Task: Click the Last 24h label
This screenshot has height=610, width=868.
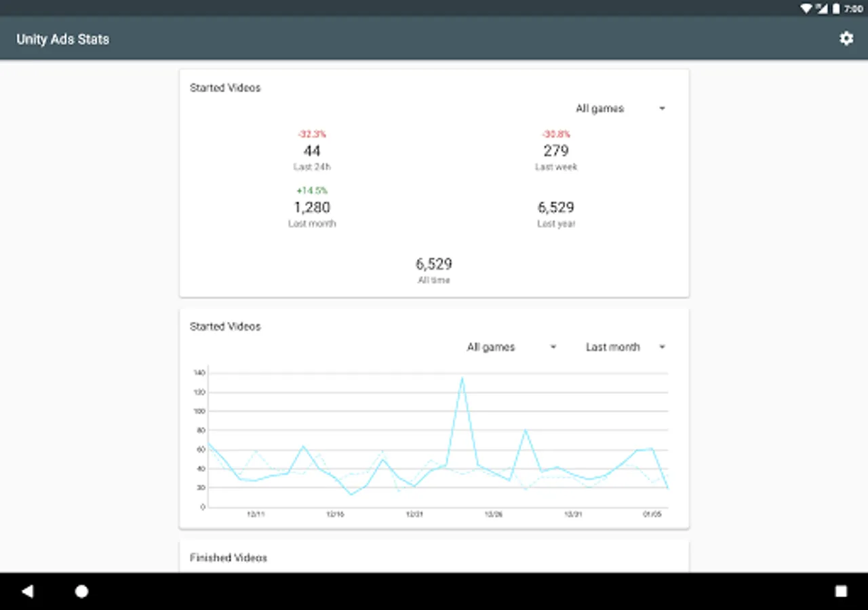Action: (312, 167)
